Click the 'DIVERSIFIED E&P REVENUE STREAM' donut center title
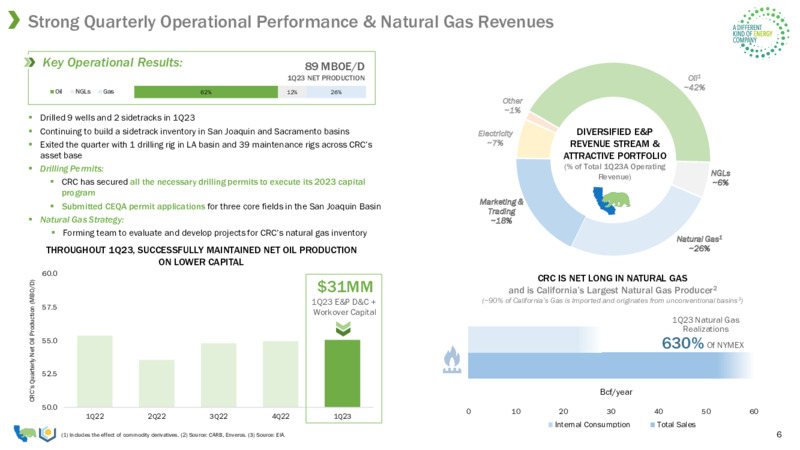 (x=614, y=144)
